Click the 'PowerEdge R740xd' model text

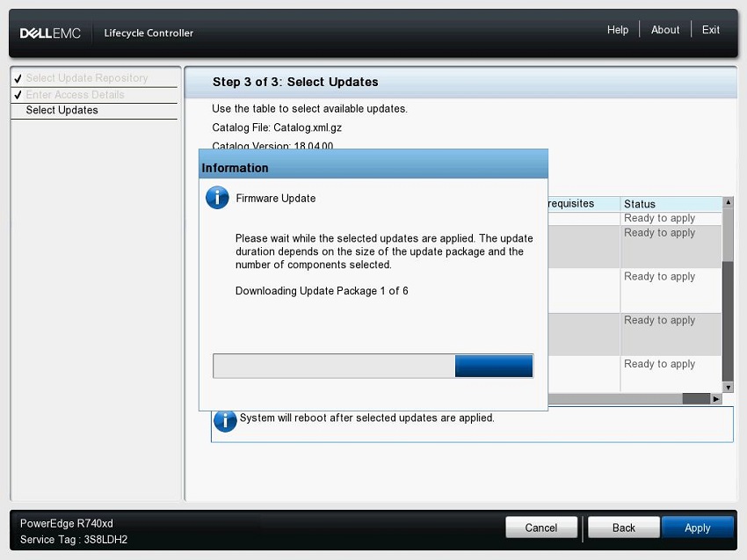(x=67, y=523)
